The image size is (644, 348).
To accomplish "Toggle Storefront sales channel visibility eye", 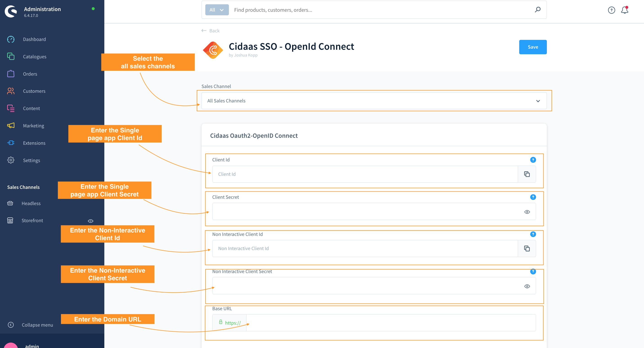I will 90,221.
